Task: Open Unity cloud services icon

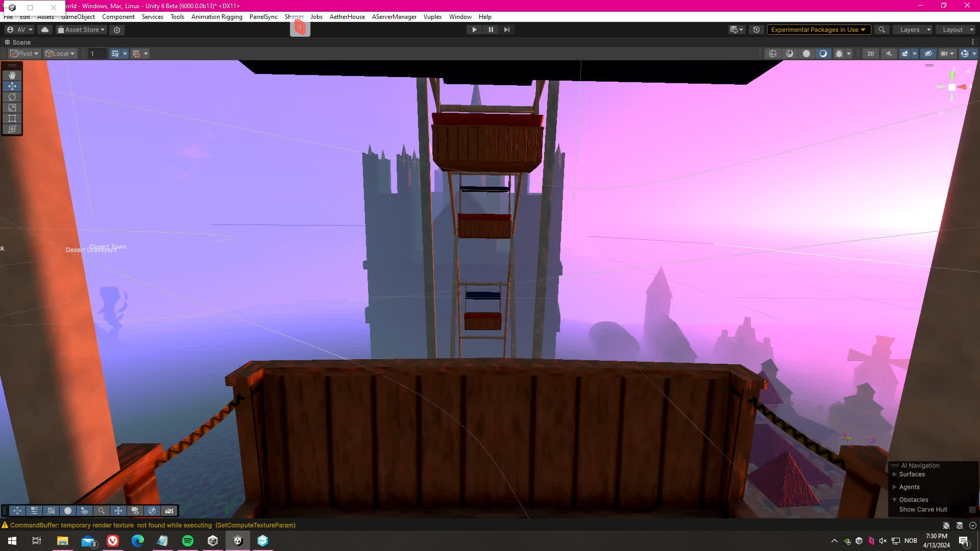Action: pyautogui.click(x=45, y=30)
